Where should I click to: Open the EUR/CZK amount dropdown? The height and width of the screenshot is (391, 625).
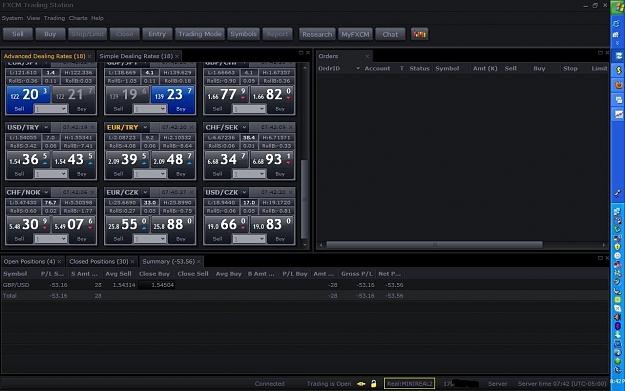[x=150, y=239]
